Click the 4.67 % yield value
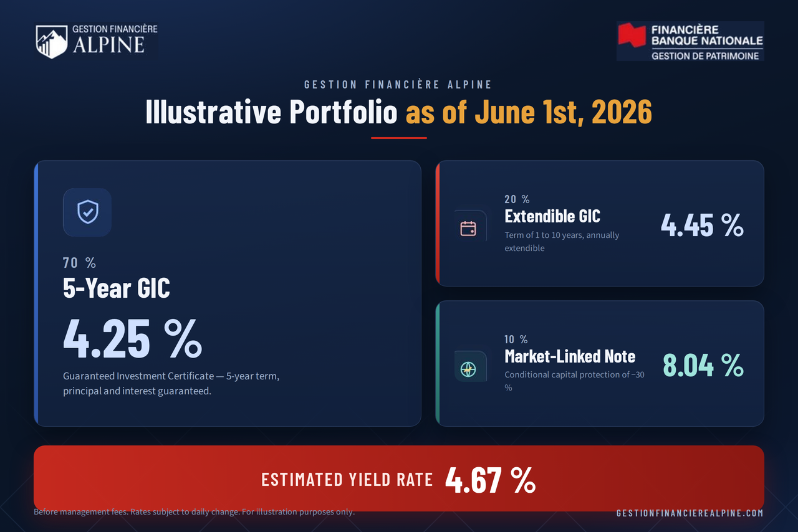 coord(491,479)
